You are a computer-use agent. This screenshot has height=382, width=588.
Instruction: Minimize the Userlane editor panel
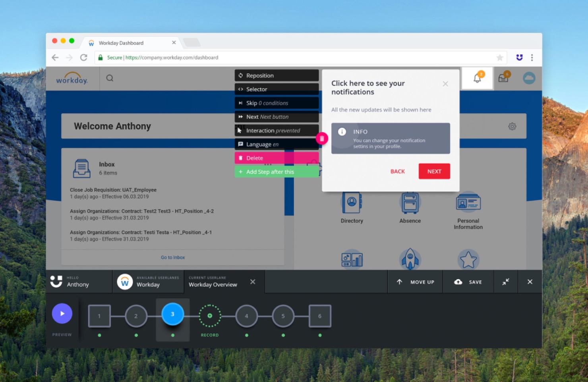pos(506,282)
